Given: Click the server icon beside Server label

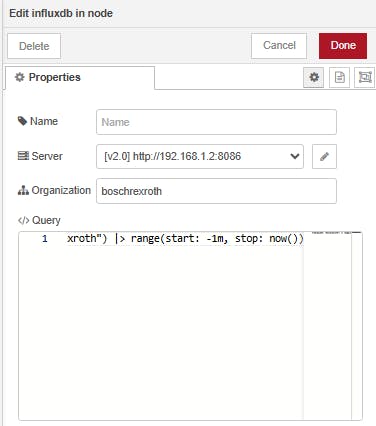Looking at the screenshot, I should (x=23, y=156).
